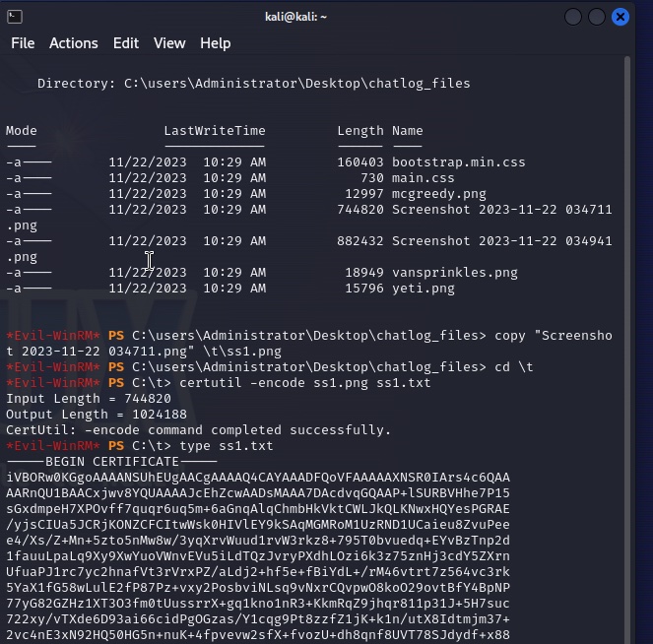Minimize the terminal window
653x644 pixels.
(x=573, y=17)
